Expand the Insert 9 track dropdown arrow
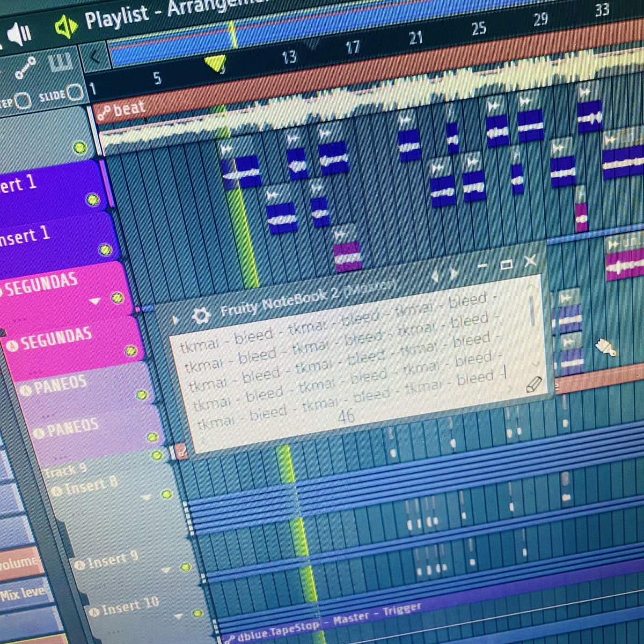 click(x=166, y=570)
